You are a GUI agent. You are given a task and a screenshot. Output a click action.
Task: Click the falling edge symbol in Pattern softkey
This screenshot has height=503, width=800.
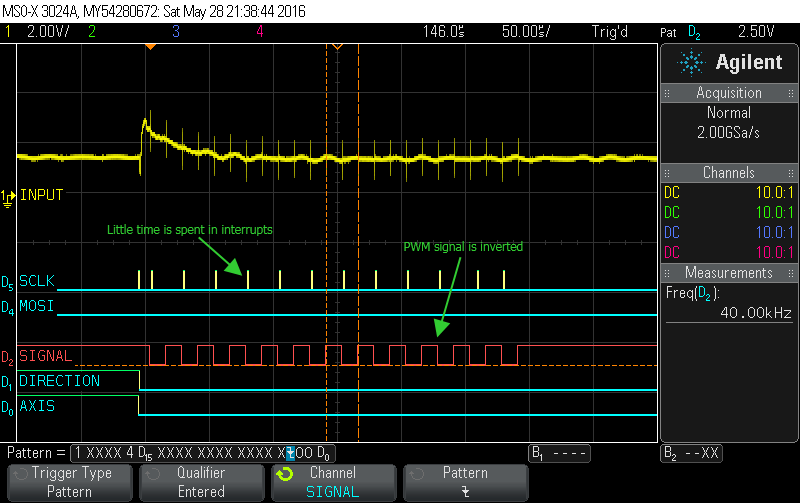click(465, 491)
